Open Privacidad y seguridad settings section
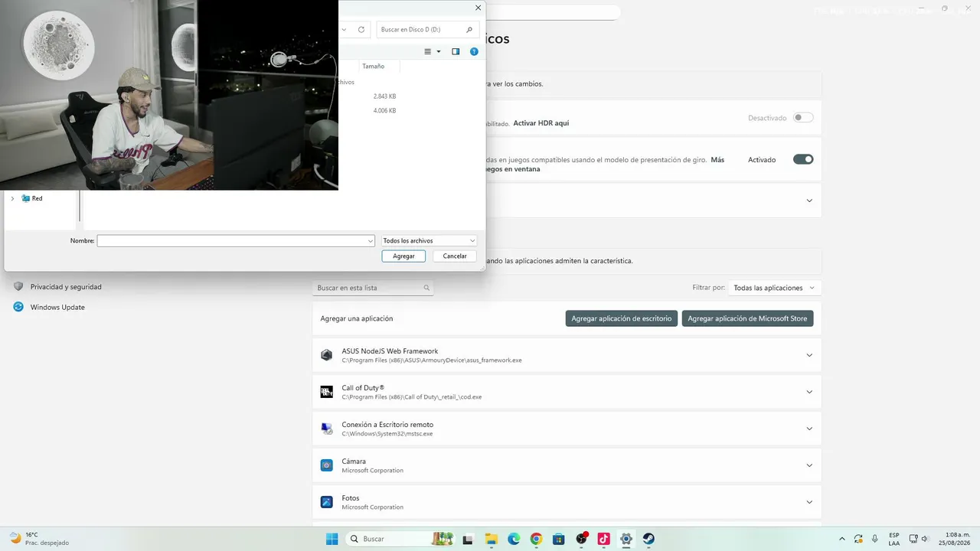This screenshot has height=551, width=980. [66, 287]
